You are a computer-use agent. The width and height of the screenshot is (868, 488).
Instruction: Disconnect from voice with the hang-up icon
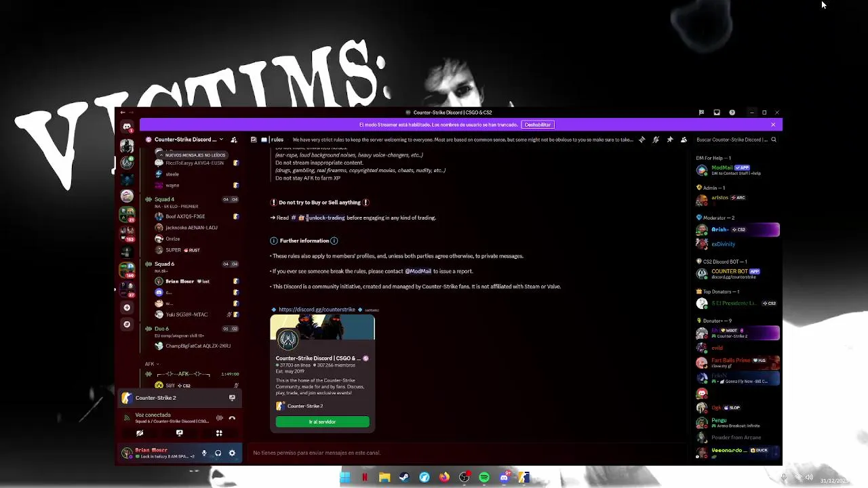click(232, 418)
